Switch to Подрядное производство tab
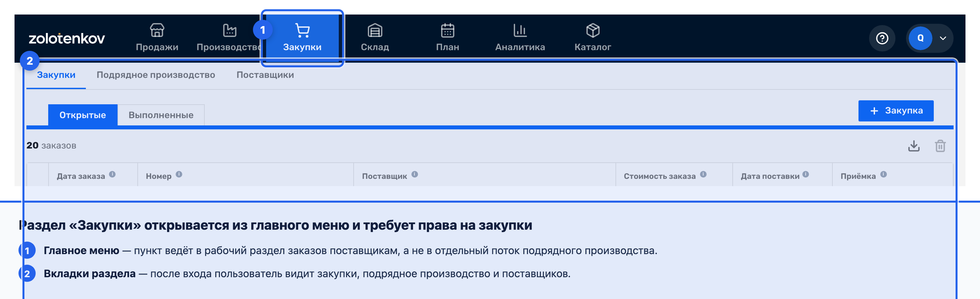The height and width of the screenshot is (299, 980). coord(156,75)
